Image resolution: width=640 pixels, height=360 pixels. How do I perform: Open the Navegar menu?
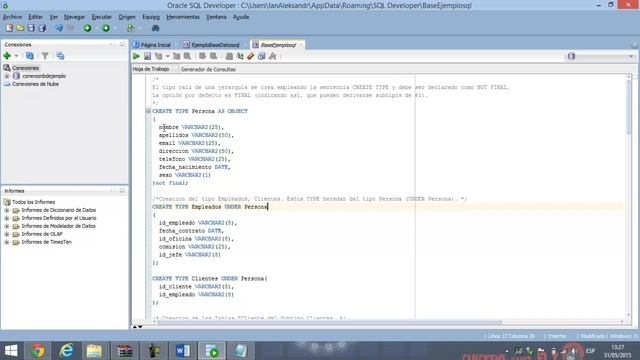[74, 17]
